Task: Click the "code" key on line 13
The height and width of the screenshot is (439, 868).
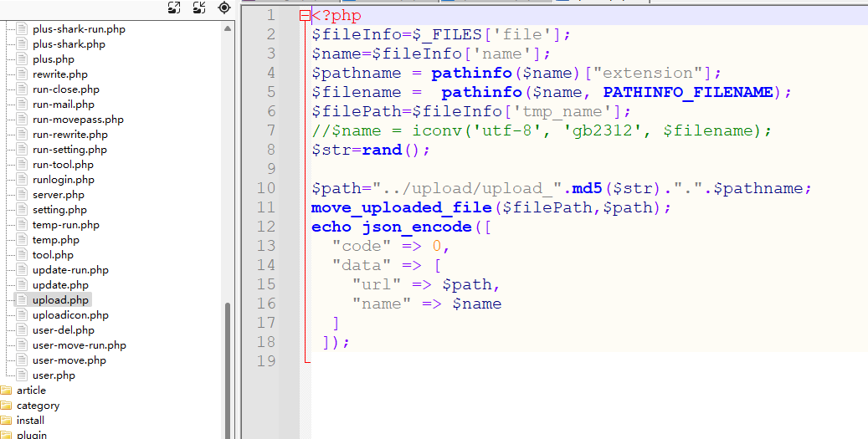Action: (x=362, y=246)
